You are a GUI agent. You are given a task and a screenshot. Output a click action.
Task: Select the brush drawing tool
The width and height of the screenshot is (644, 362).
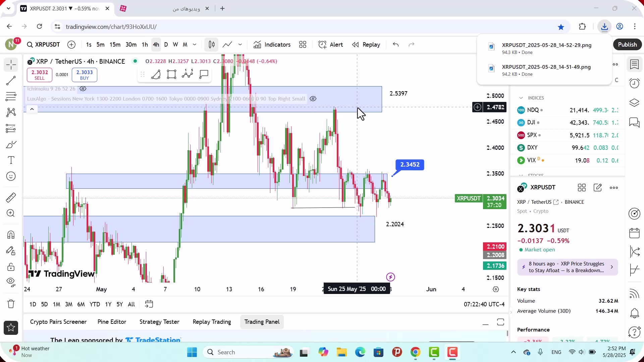pyautogui.click(x=11, y=144)
